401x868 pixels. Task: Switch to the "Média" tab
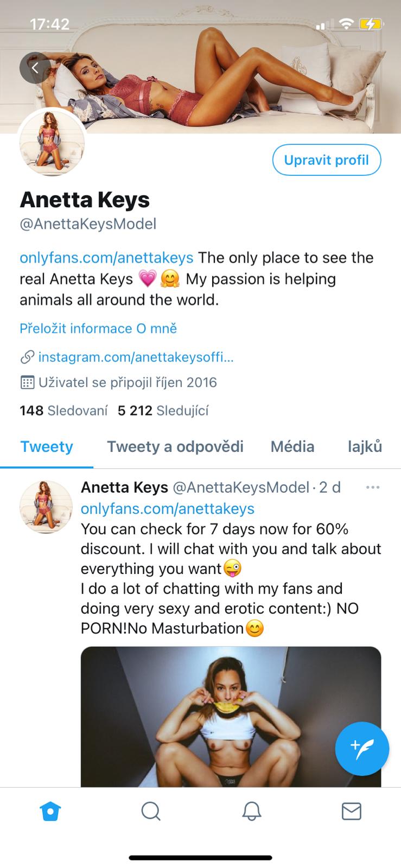coord(292,446)
